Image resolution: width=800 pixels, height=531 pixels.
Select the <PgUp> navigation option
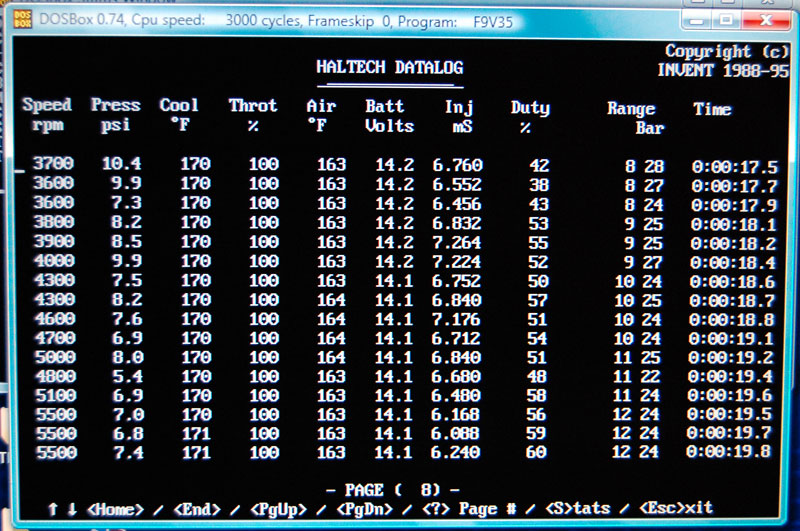[x=279, y=509]
